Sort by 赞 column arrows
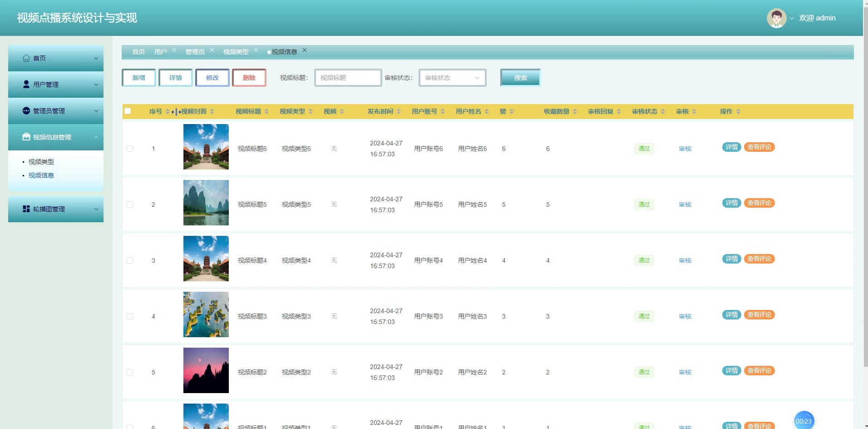This screenshot has width=868, height=429. point(512,111)
